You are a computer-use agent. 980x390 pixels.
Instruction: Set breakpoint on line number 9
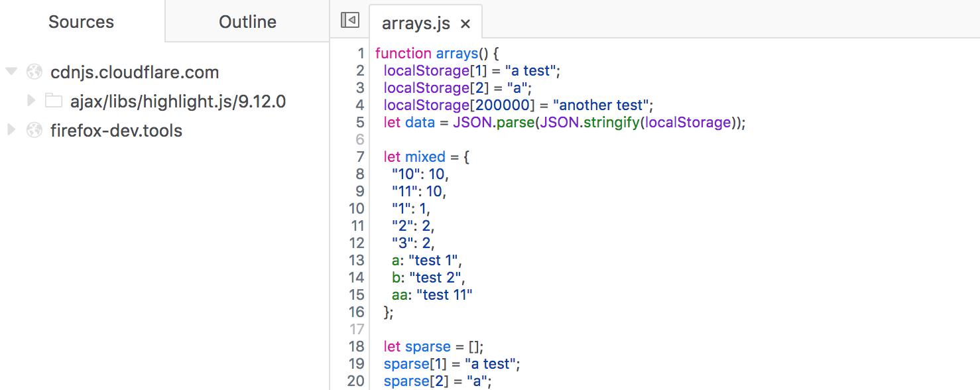point(360,191)
